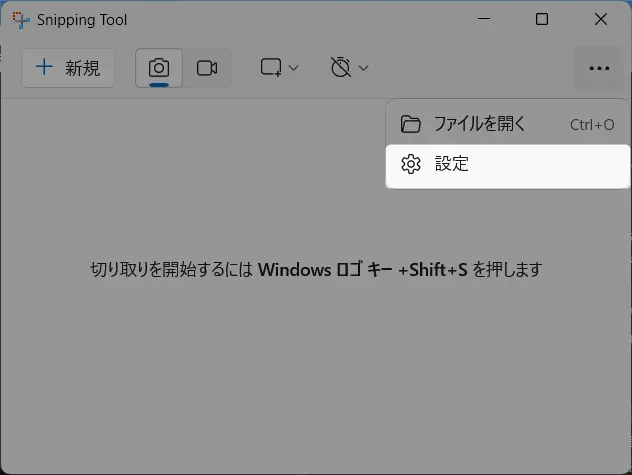Minimize the Snipping Tool window
Viewport: 632px width, 475px height.
[x=484, y=19]
